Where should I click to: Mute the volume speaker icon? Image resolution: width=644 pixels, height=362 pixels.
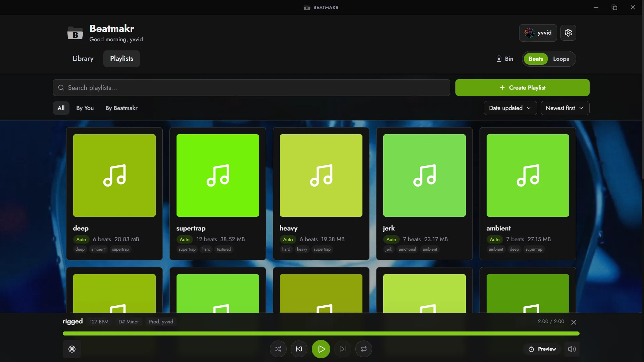pyautogui.click(x=572, y=349)
